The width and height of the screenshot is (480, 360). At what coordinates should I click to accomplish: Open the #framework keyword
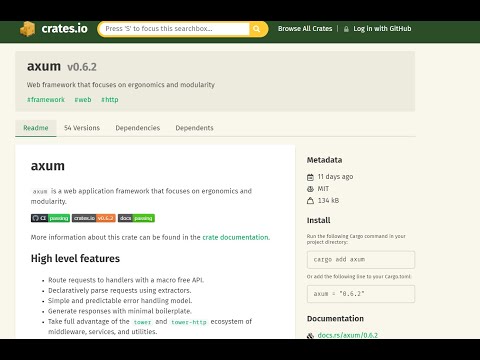click(46, 100)
